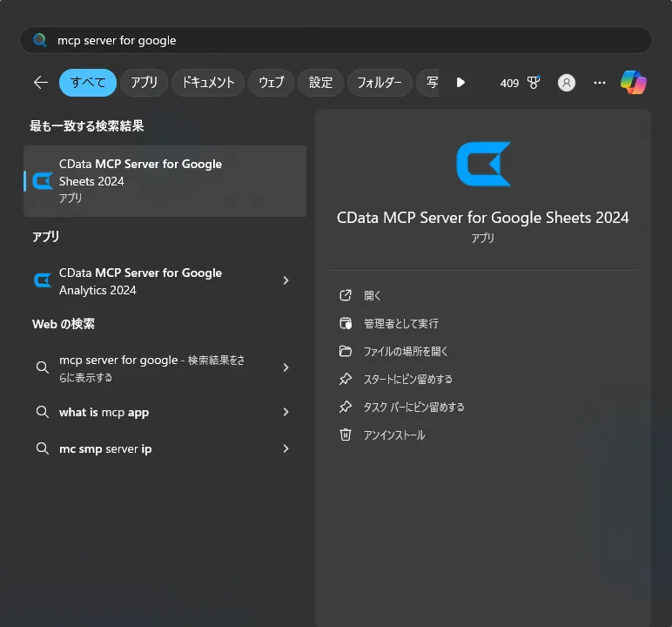Screen dimensions: 672x627
Task: Switch to the フォルダー filter tab
Action: (x=380, y=83)
